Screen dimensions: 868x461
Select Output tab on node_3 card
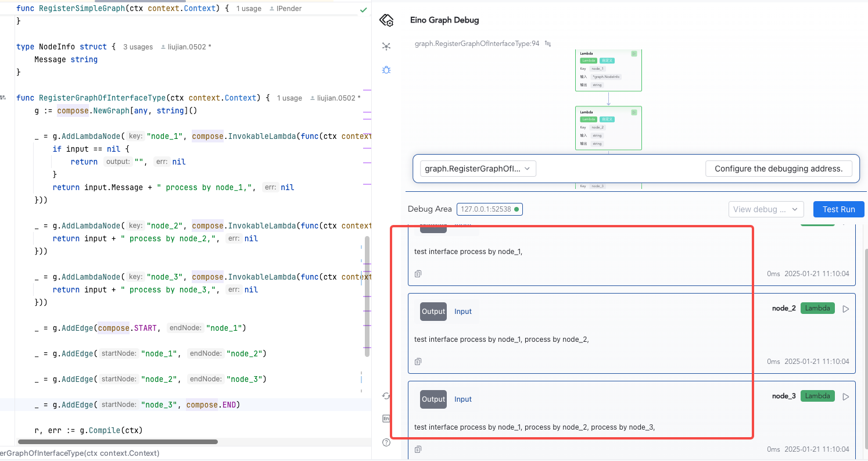(x=433, y=399)
